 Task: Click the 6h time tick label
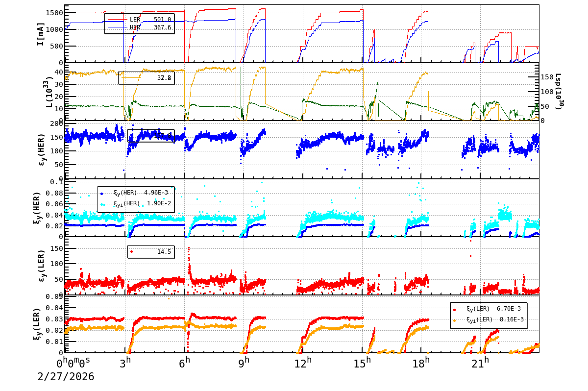(x=185, y=363)
